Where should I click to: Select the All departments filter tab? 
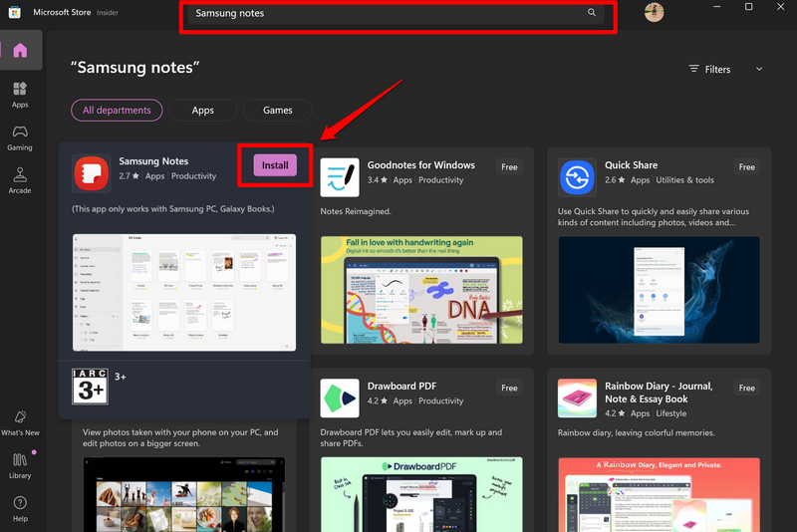pyautogui.click(x=117, y=111)
